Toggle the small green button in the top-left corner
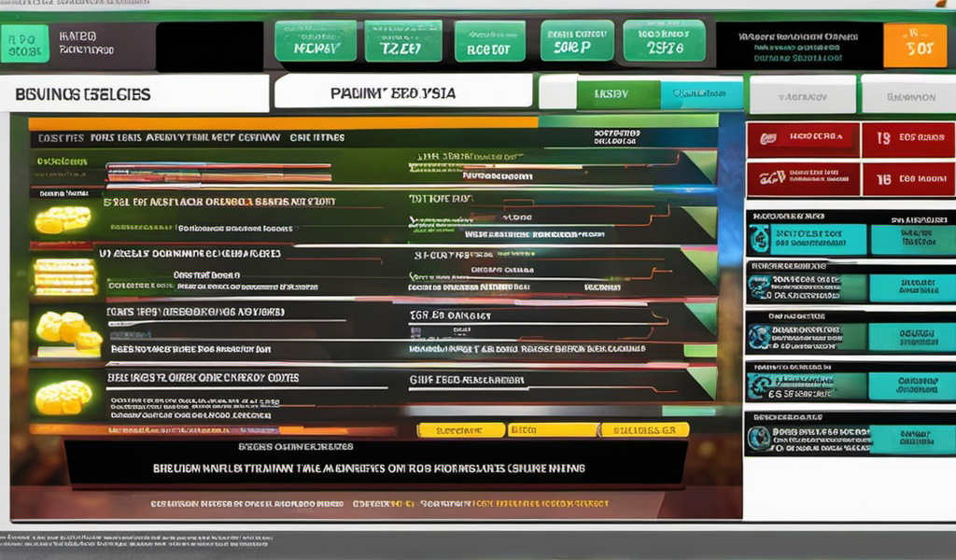This screenshot has height=560, width=956. [x=24, y=43]
